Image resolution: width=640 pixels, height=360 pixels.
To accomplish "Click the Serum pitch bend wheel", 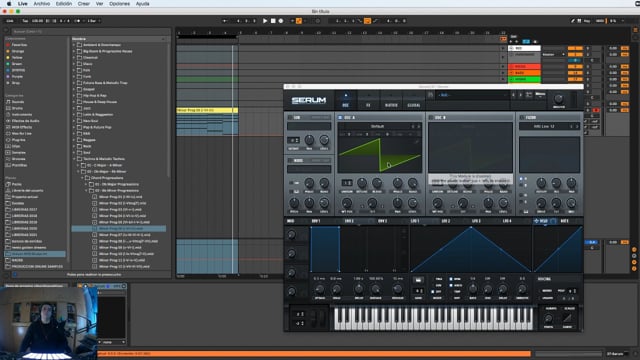I will [x=314, y=318].
